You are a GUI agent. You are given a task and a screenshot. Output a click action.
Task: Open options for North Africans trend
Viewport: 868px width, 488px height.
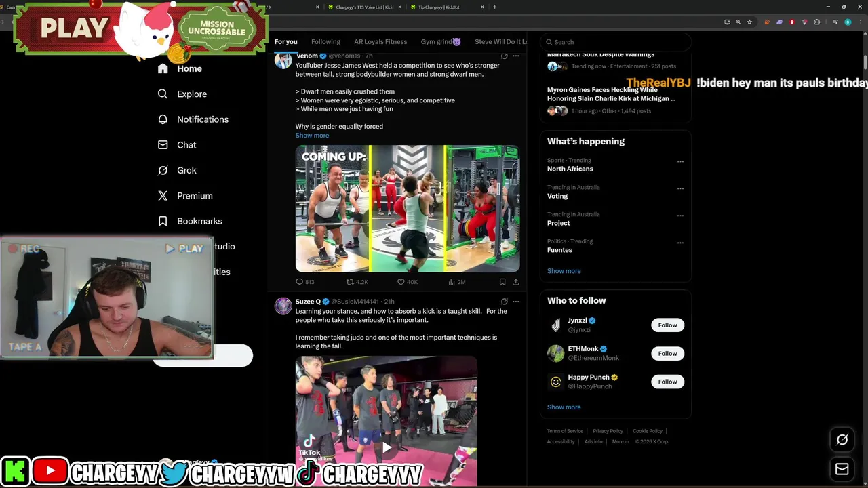pos(680,162)
